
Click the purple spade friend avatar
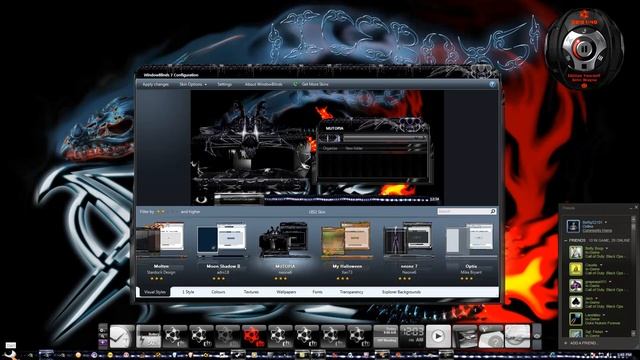point(576,286)
